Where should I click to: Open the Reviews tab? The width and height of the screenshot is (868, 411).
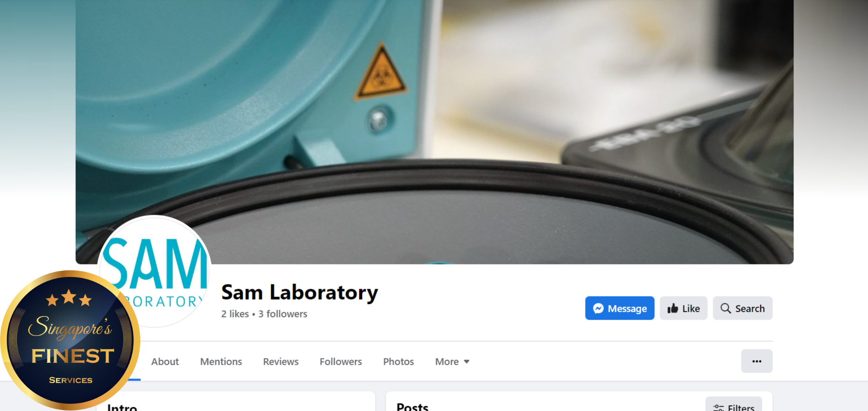[281, 362]
